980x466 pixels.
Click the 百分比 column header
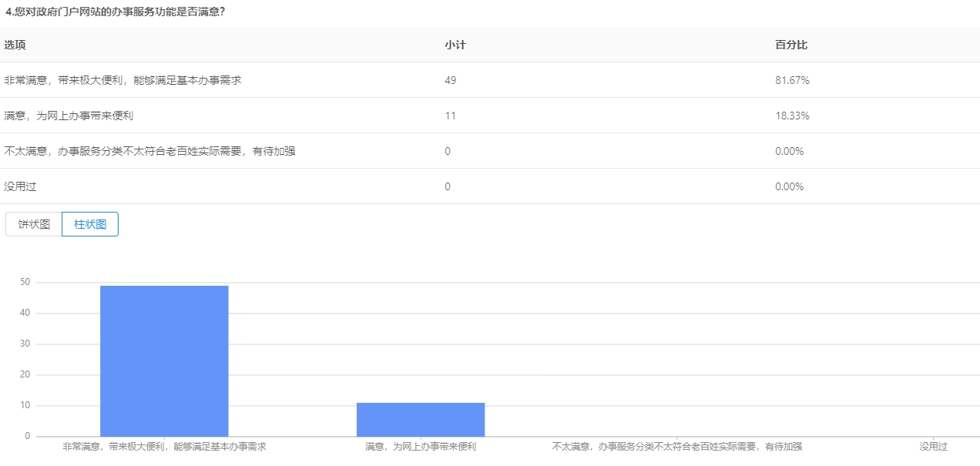[790, 45]
